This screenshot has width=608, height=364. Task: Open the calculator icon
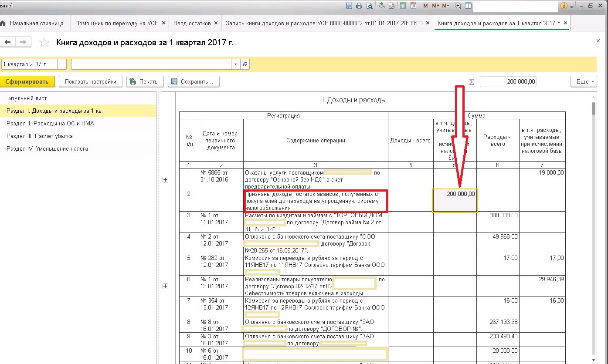[403, 6]
